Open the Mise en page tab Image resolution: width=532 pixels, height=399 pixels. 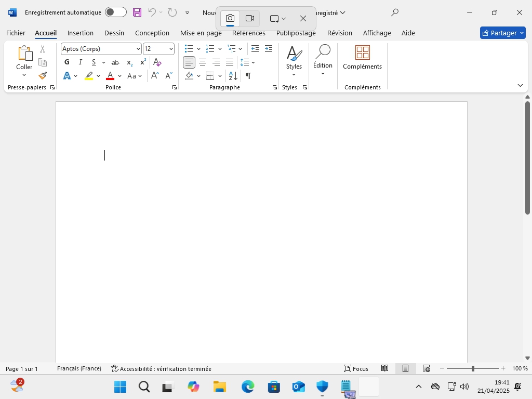tap(201, 33)
